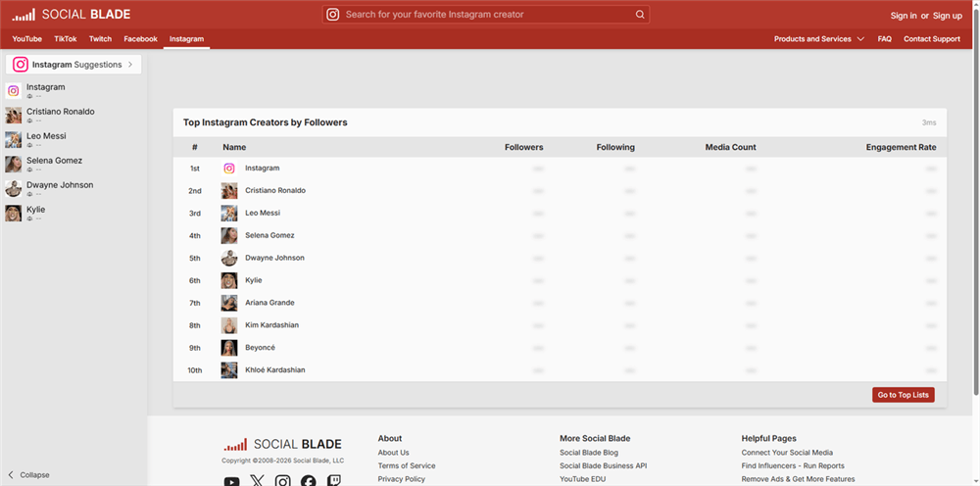Click the Instagram Suggestions logo icon

tap(21, 65)
